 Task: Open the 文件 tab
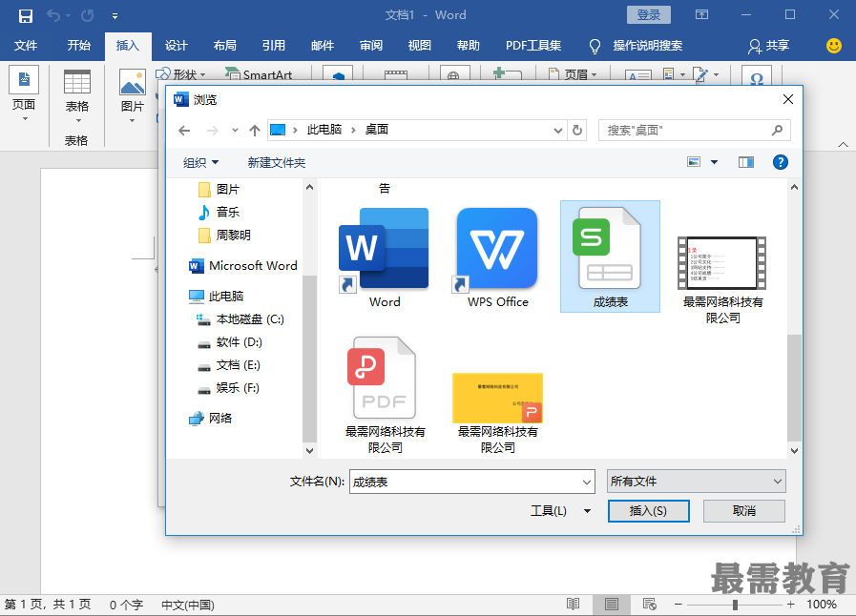(x=25, y=45)
